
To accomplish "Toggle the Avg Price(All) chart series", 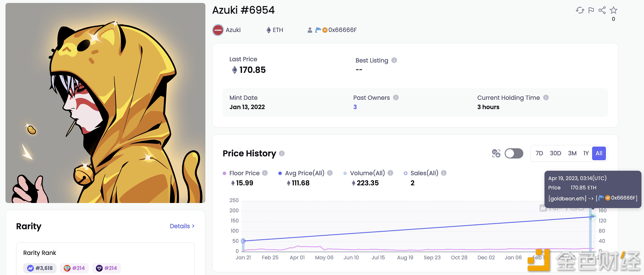I will point(304,173).
